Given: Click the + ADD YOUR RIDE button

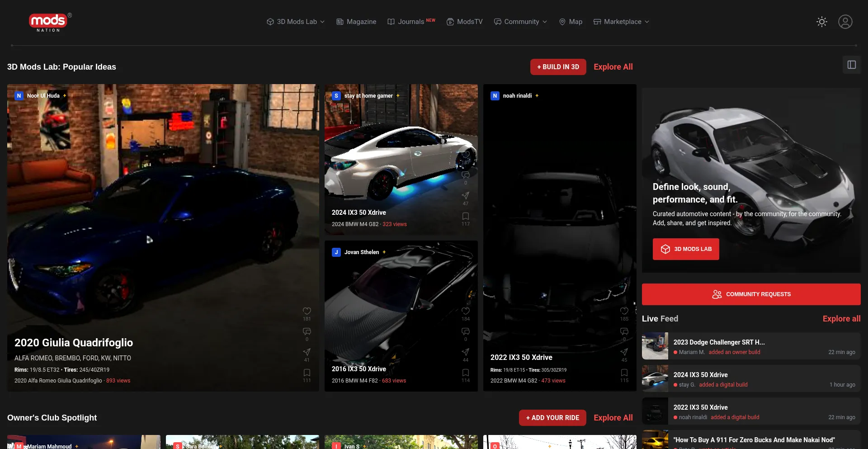Looking at the screenshot, I should [552, 418].
